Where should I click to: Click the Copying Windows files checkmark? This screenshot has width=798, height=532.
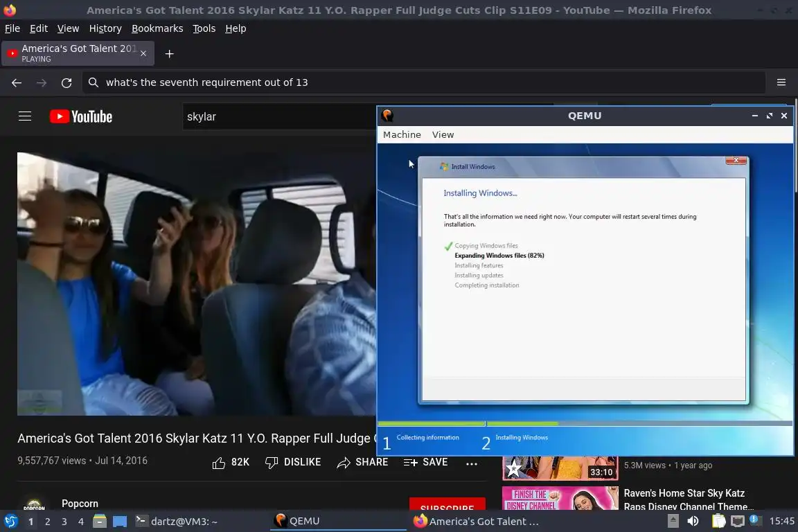point(448,247)
